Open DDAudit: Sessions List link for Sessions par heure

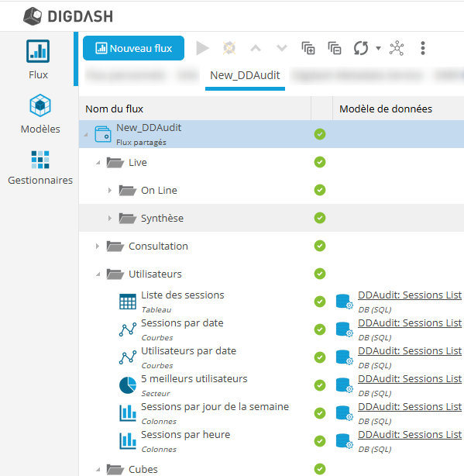click(410, 435)
